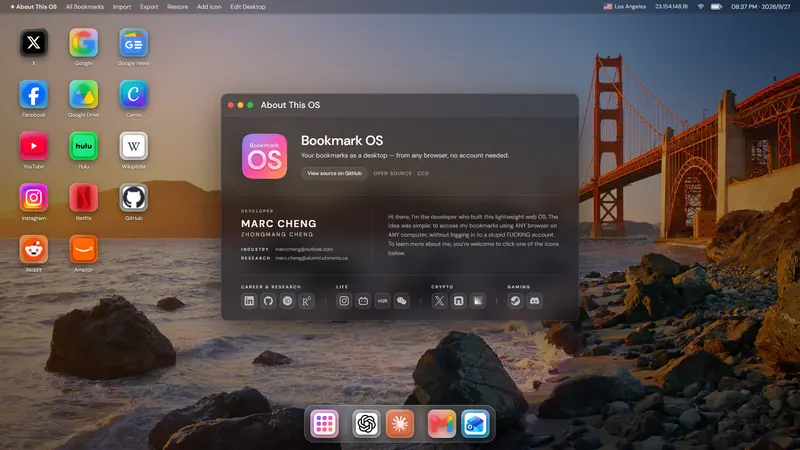This screenshot has height=450, width=800.
Task: Click the research email at alumni.utoronto.ca
Action: tap(312, 258)
